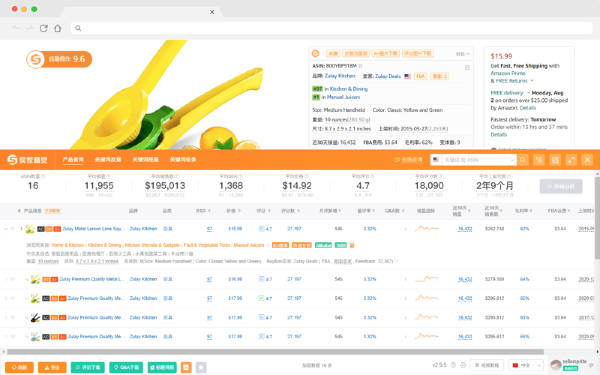Click the browser home icon
Screen dimensions: 600x375
pyautogui.click(x=57, y=28)
